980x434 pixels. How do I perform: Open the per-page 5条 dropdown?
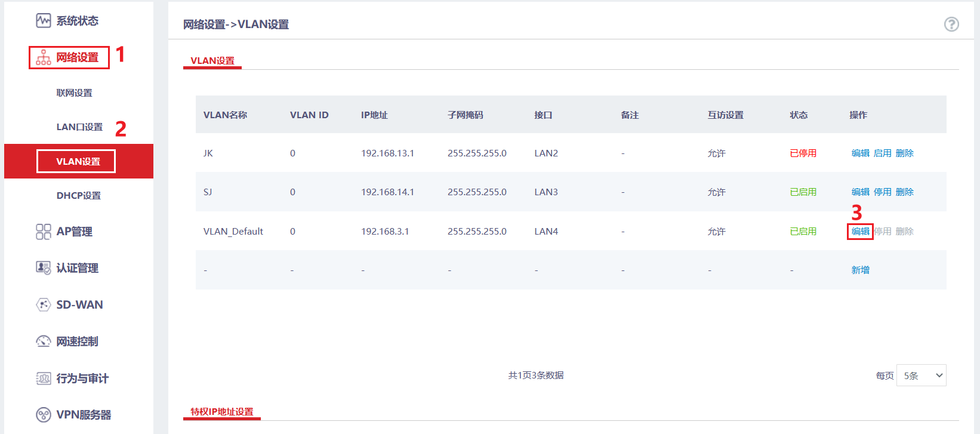(x=922, y=375)
